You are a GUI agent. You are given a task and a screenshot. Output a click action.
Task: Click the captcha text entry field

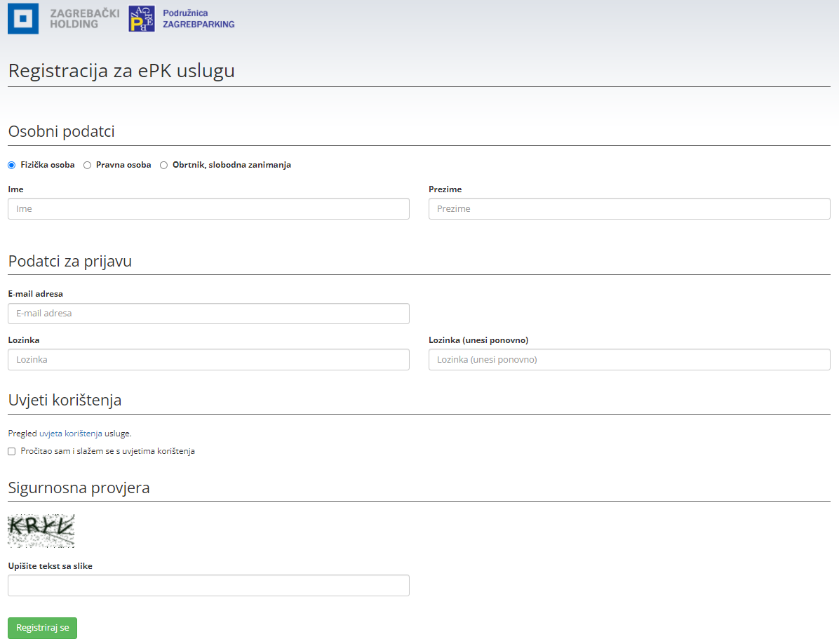tap(208, 586)
